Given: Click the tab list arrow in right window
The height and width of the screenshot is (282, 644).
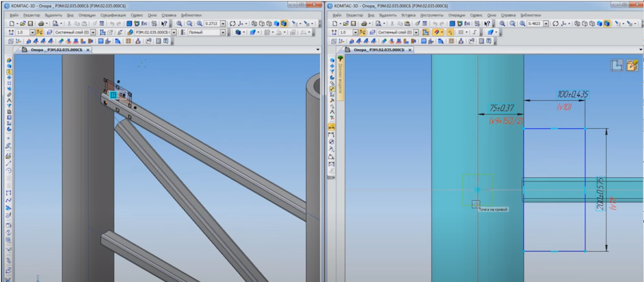Looking at the screenshot, I should point(641,49).
